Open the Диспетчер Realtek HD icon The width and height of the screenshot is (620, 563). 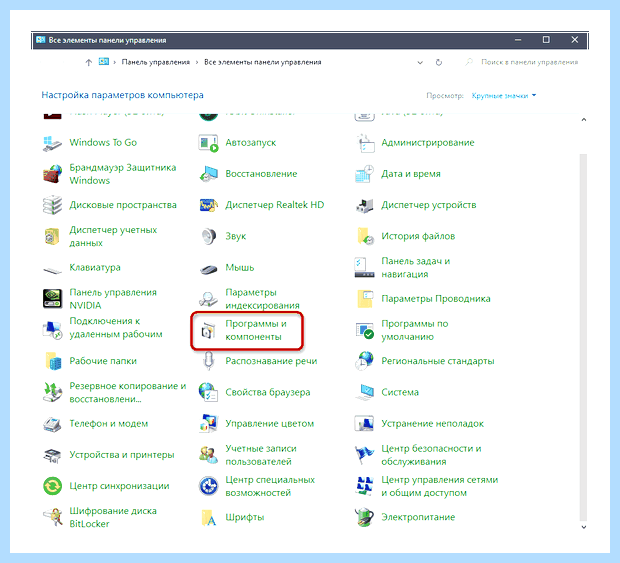coord(208,205)
